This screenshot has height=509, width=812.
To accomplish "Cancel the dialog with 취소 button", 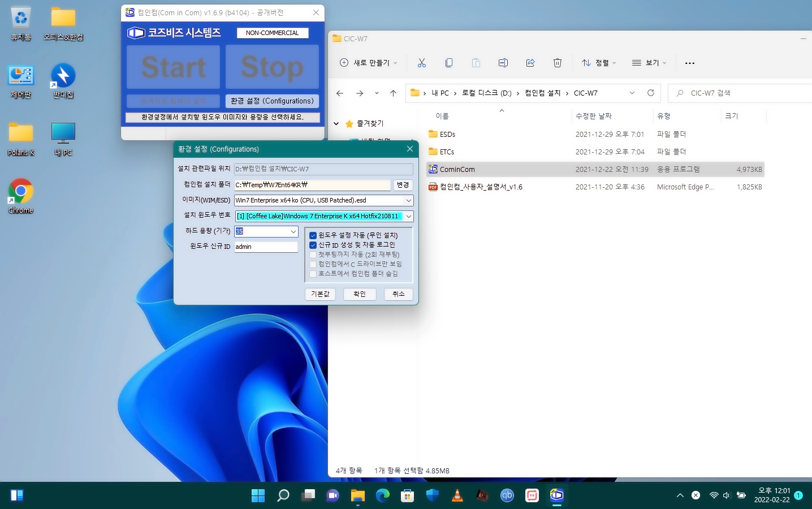I will (399, 294).
